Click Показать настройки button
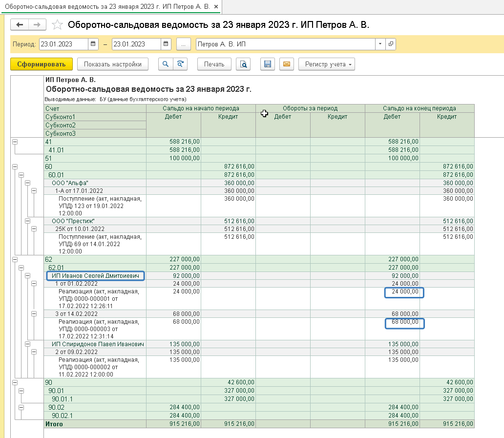 [x=112, y=64]
